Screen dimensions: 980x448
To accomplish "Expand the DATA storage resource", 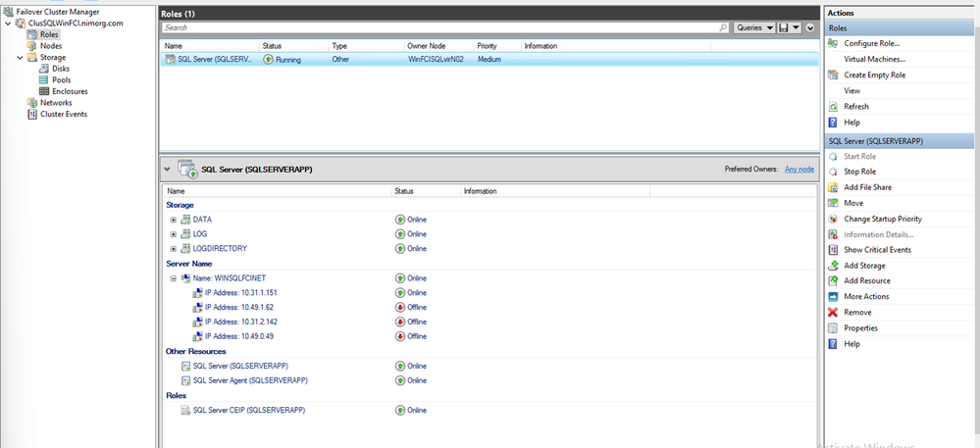I will [x=174, y=220].
